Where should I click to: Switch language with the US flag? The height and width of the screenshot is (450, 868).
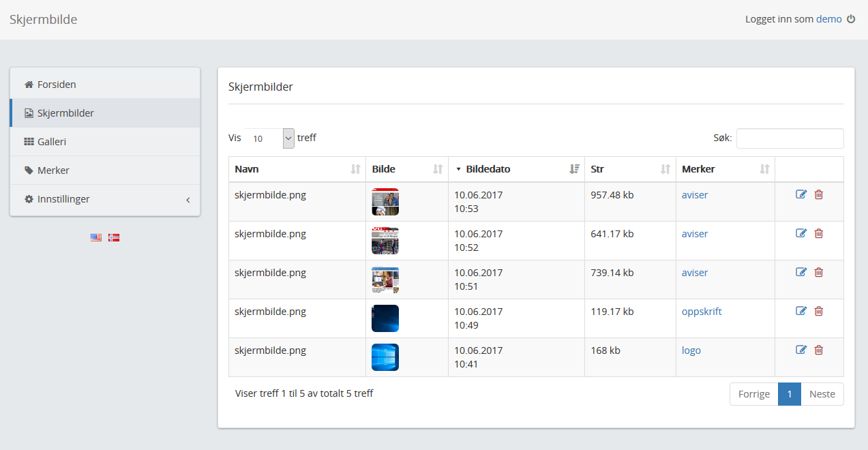[x=96, y=238]
